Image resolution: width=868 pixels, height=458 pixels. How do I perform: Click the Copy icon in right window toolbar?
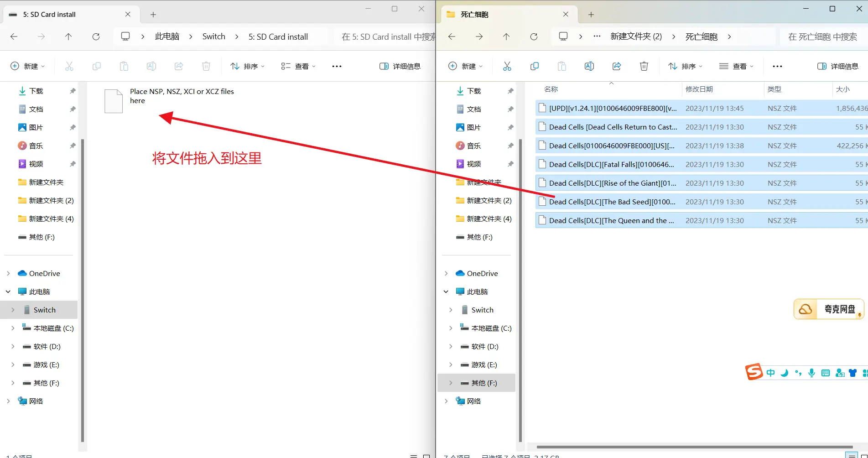[x=534, y=66]
